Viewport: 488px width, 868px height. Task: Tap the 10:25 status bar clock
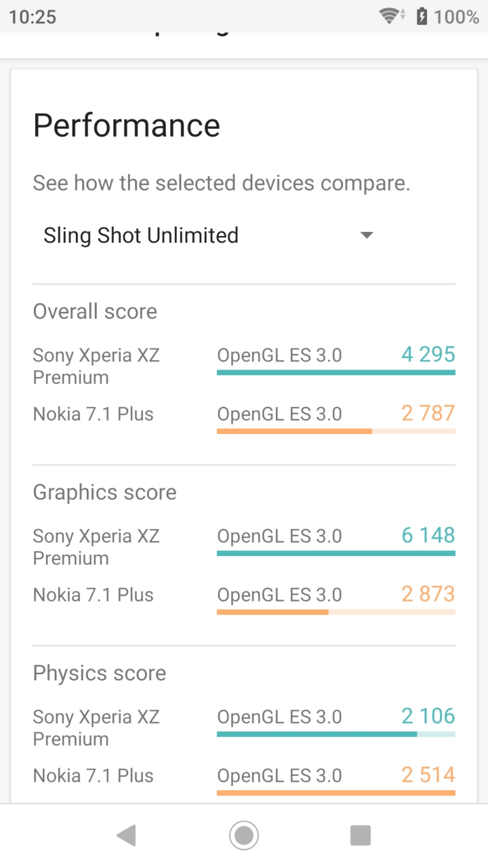click(32, 16)
